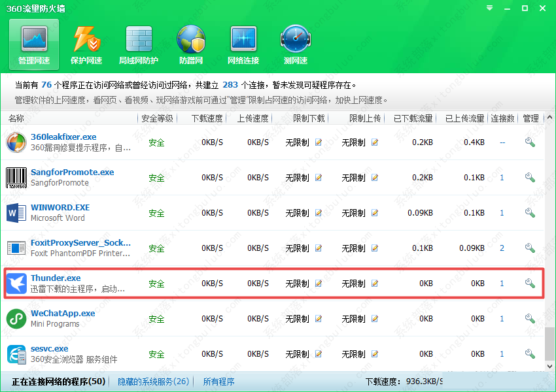This screenshot has width=556, height=392.
Task: Open the WeChatApp.exe name link
Action: click(x=63, y=314)
